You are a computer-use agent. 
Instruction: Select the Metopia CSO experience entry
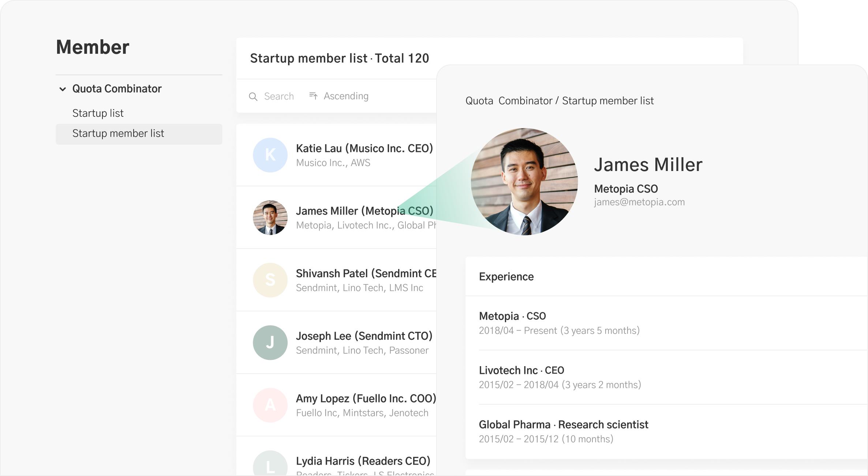point(559,323)
